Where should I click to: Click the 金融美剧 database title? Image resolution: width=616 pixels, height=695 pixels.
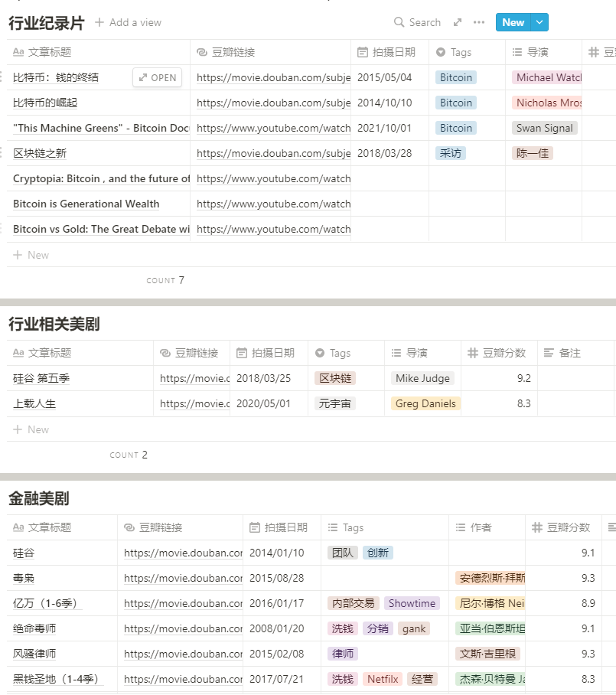[39, 498]
